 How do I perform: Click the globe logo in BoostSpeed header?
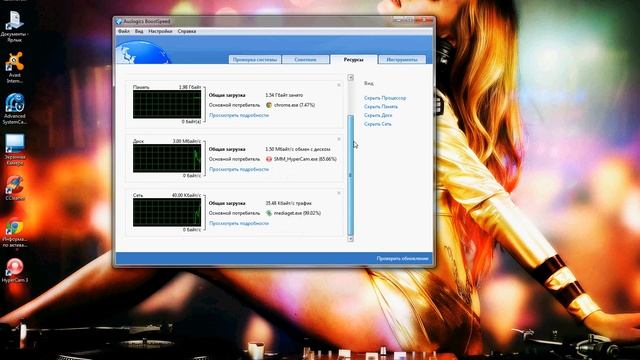[143, 53]
